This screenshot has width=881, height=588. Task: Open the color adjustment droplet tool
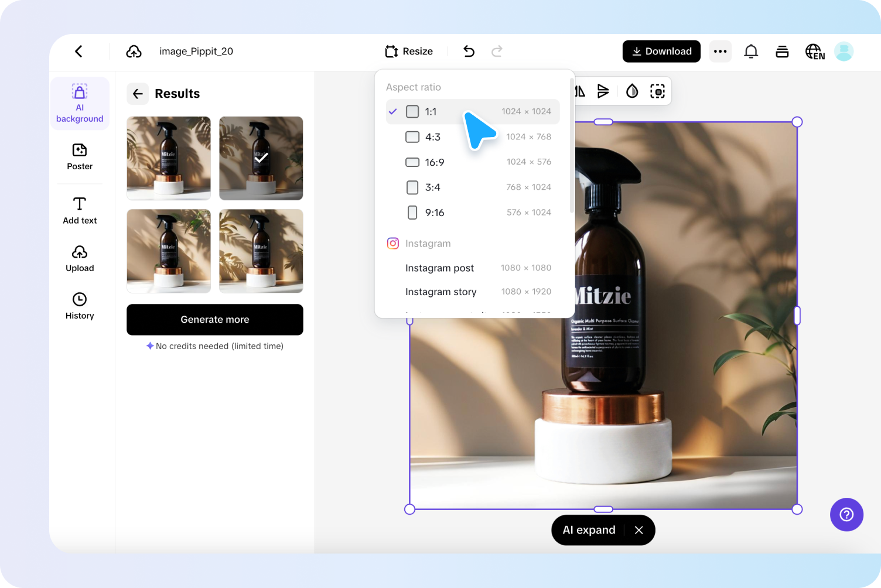pyautogui.click(x=632, y=91)
